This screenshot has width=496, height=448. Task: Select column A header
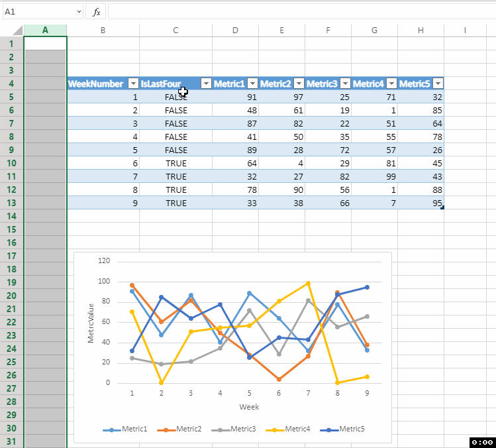[x=45, y=30]
